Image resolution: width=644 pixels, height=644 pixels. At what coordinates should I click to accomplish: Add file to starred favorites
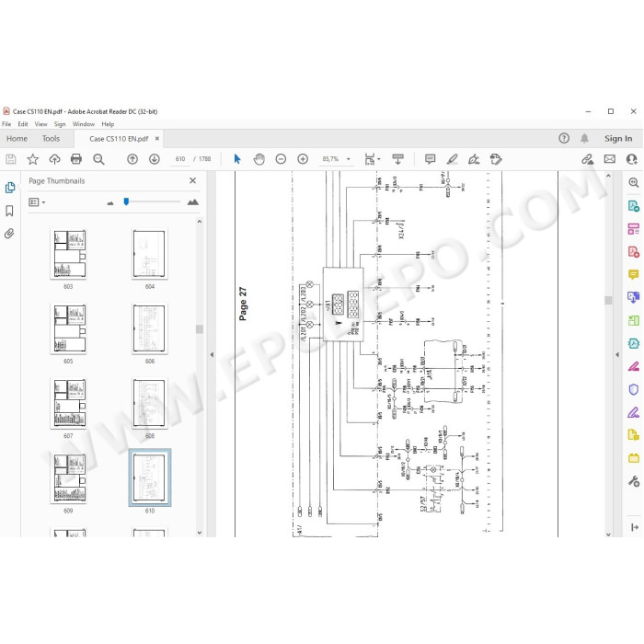coord(33,159)
